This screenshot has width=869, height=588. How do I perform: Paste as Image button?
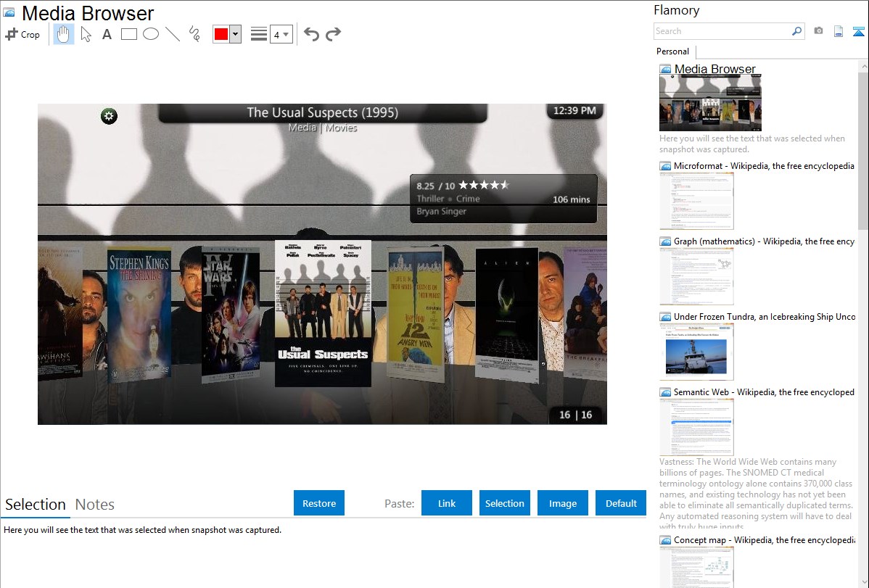click(562, 503)
